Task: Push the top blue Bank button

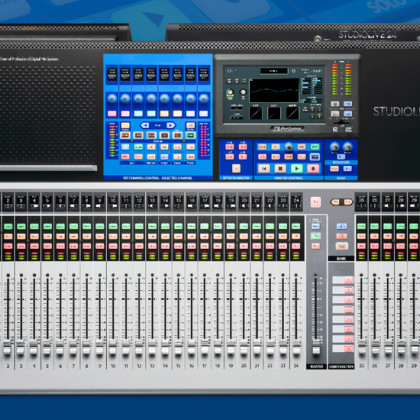Action: [x=341, y=227]
